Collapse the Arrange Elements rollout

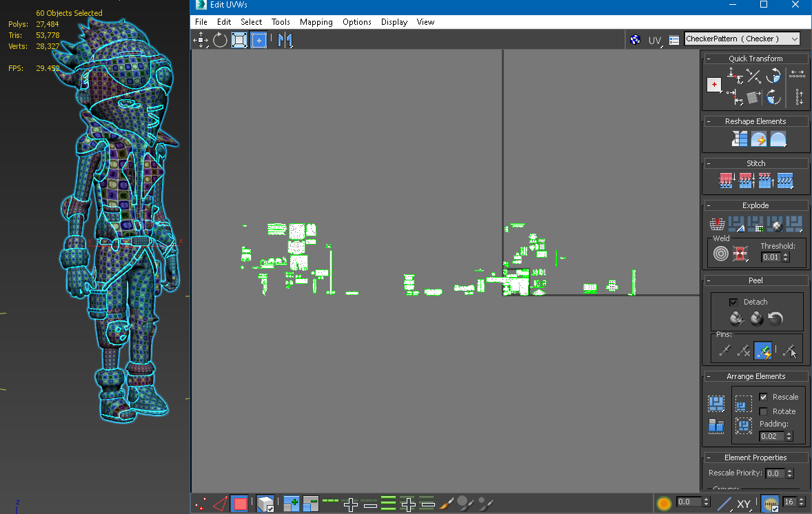(x=709, y=376)
